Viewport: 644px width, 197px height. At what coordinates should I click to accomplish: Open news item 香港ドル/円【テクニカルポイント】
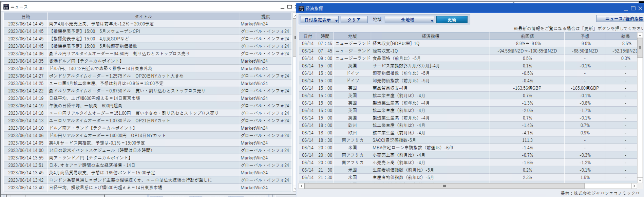[x=86, y=61]
